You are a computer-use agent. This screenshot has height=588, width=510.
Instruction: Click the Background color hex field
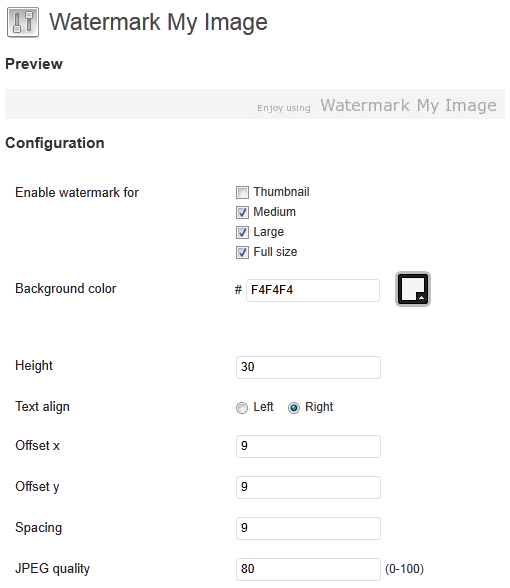tap(313, 290)
